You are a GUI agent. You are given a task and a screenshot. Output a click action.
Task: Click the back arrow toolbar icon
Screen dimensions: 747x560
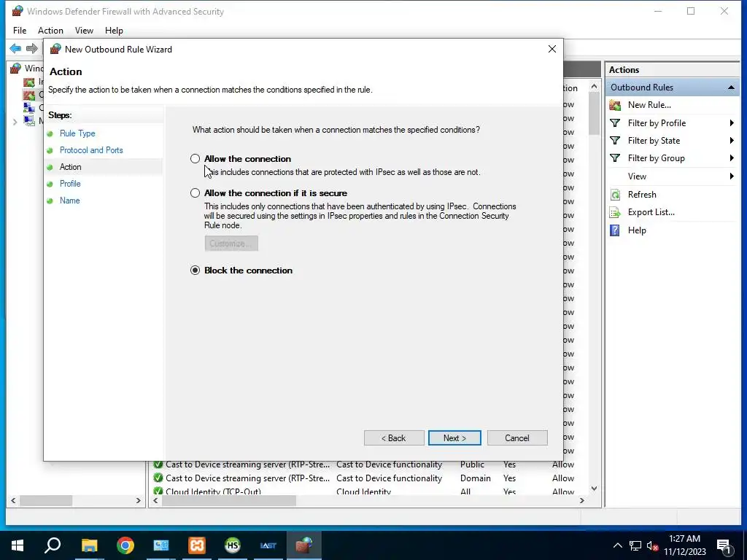point(15,48)
